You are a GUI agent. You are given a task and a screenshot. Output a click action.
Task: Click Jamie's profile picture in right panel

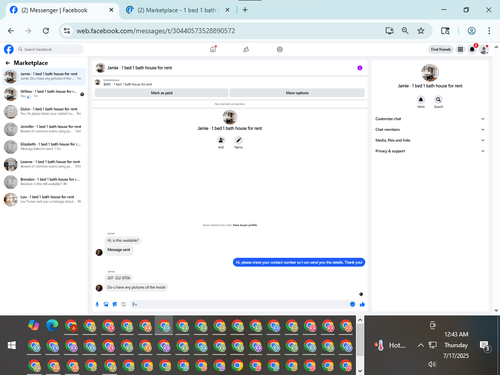coord(430,72)
